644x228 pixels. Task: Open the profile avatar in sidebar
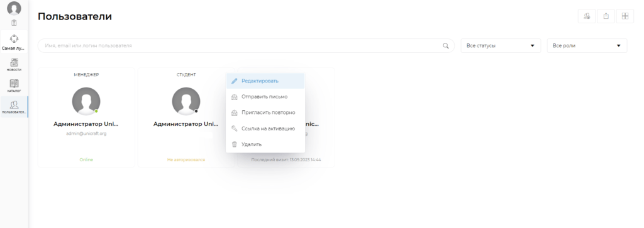click(x=14, y=8)
